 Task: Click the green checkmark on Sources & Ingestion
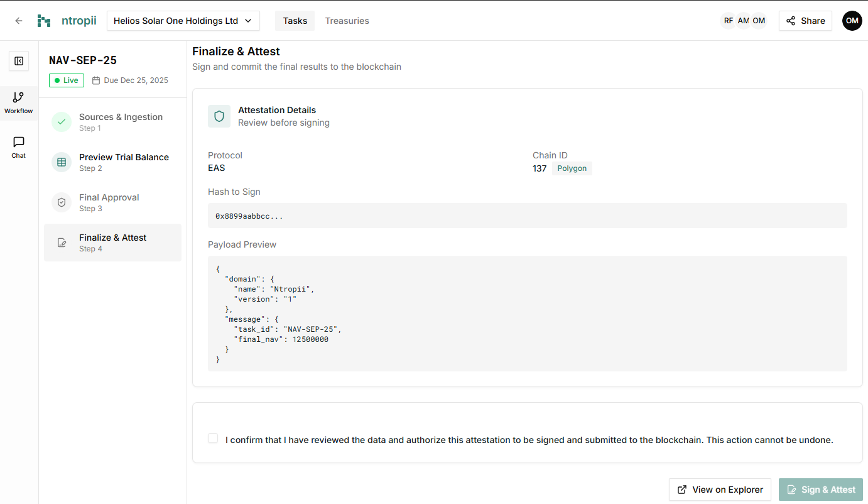tap(61, 121)
